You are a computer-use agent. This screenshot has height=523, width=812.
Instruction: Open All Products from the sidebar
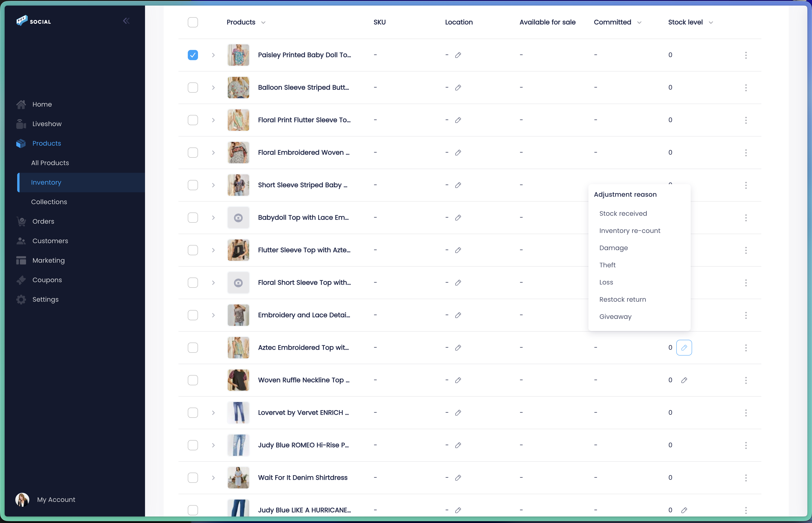point(50,163)
